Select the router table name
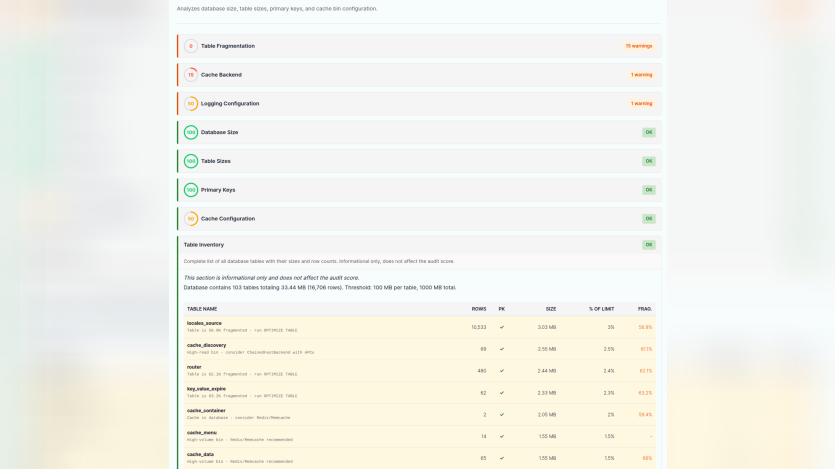The width and height of the screenshot is (835, 469). pyautogui.click(x=194, y=367)
